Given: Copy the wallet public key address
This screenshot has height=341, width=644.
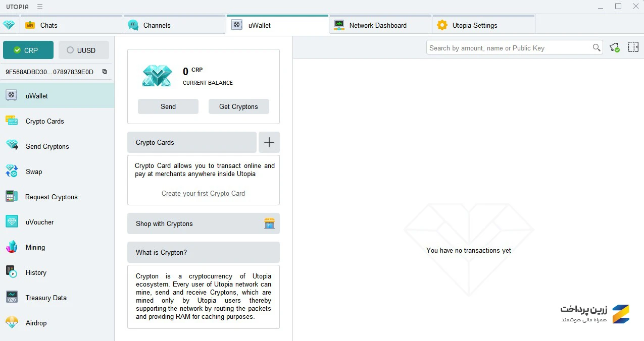Looking at the screenshot, I should (105, 72).
